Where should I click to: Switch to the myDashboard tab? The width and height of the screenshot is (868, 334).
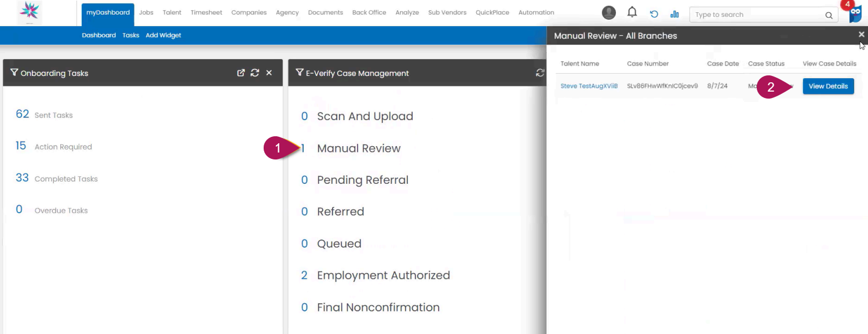(108, 13)
